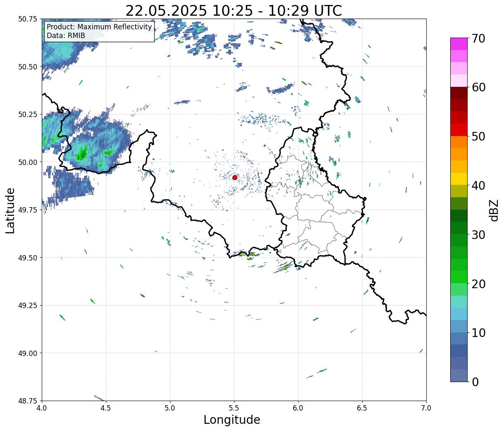Click the plot title with date and UTC time
The width and height of the screenshot is (504, 430).
(234, 11)
